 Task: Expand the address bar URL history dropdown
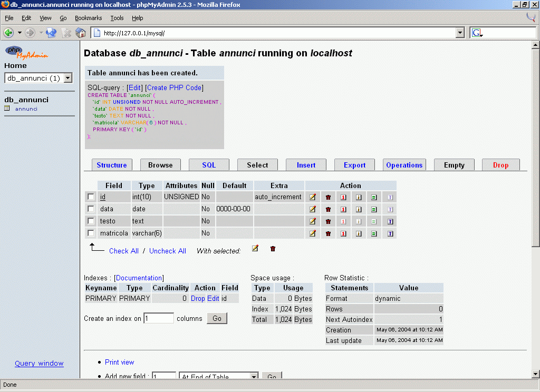tap(460, 33)
